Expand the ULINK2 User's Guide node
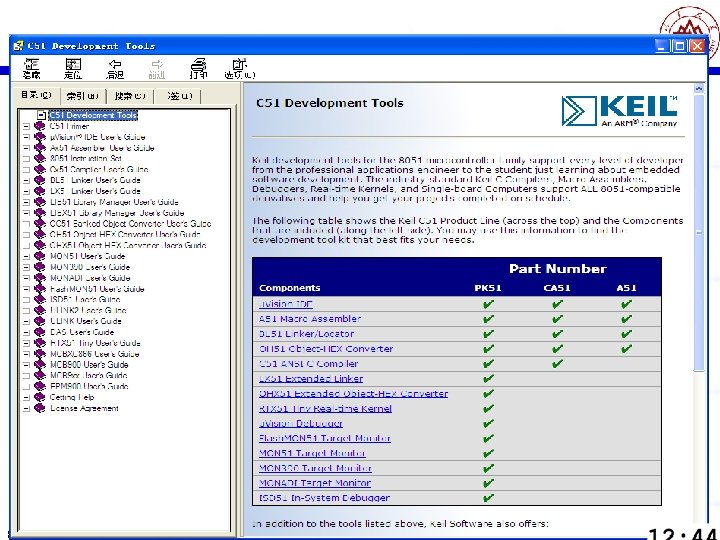The width and height of the screenshot is (720, 540). tap(26, 310)
